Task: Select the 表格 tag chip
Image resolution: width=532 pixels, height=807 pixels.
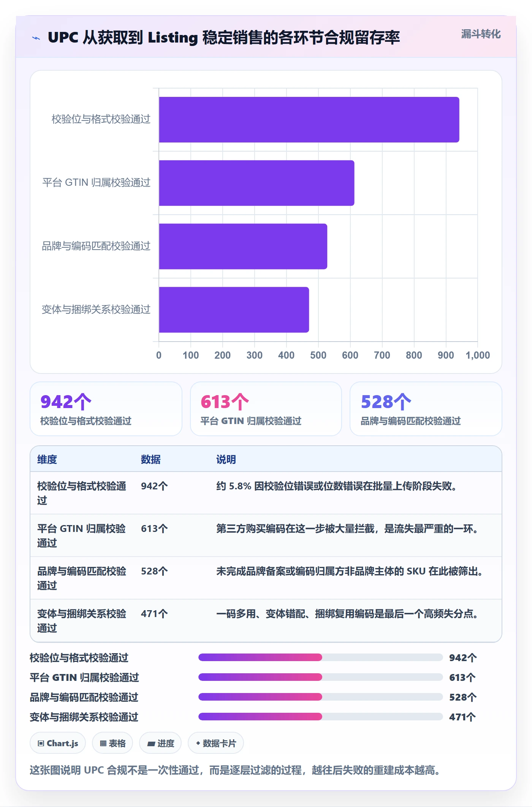Action: pyautogui.click(x=112, y=743)
